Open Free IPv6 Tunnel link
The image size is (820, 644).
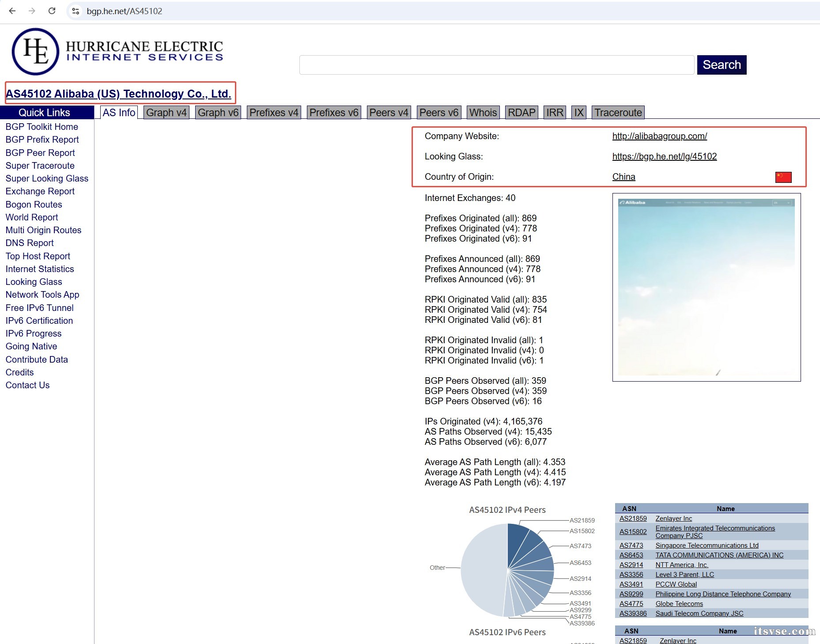tap(40, 308)
